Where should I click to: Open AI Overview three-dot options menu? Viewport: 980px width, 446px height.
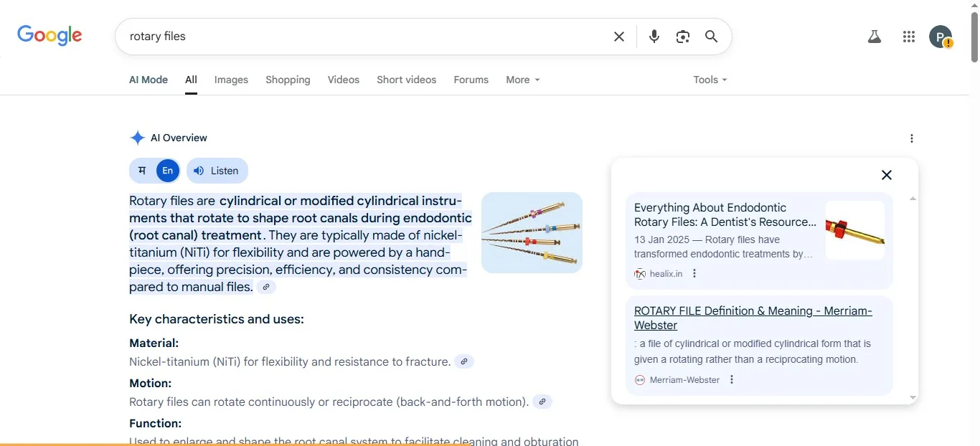point(912,138)
